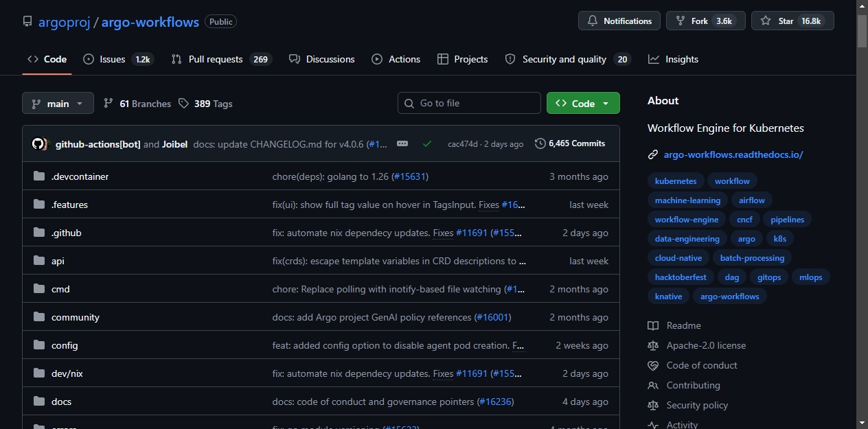Open the dev/nix folder
This screenshot has height=429, width=868.
click(x=67, y=373)
